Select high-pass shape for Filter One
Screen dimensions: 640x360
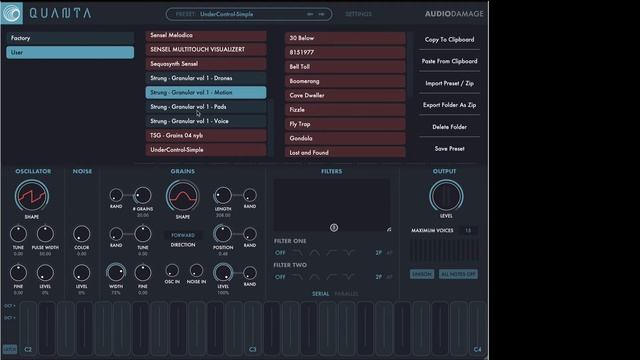[x=331, y=253]
